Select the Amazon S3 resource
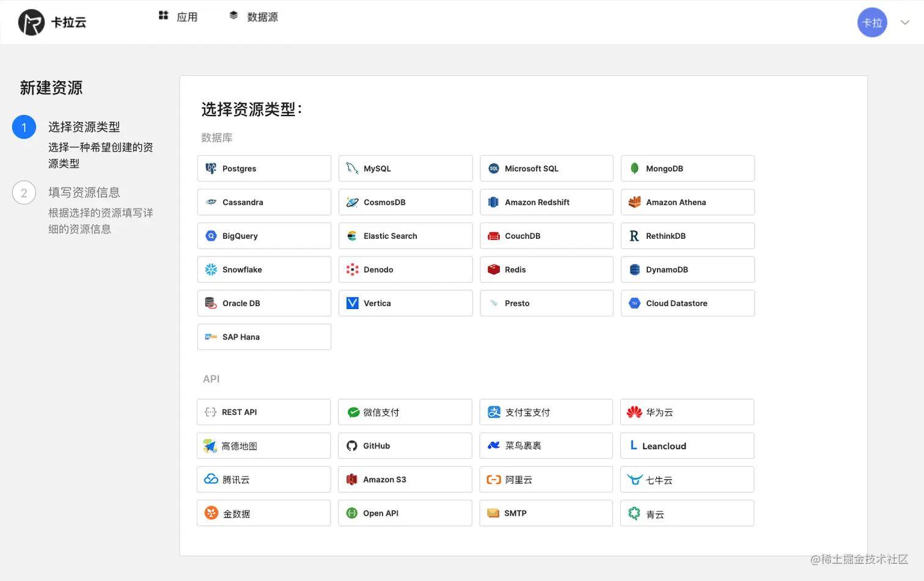Image resolution: width=924 pixels, height=581 pixels. [405, 479]
